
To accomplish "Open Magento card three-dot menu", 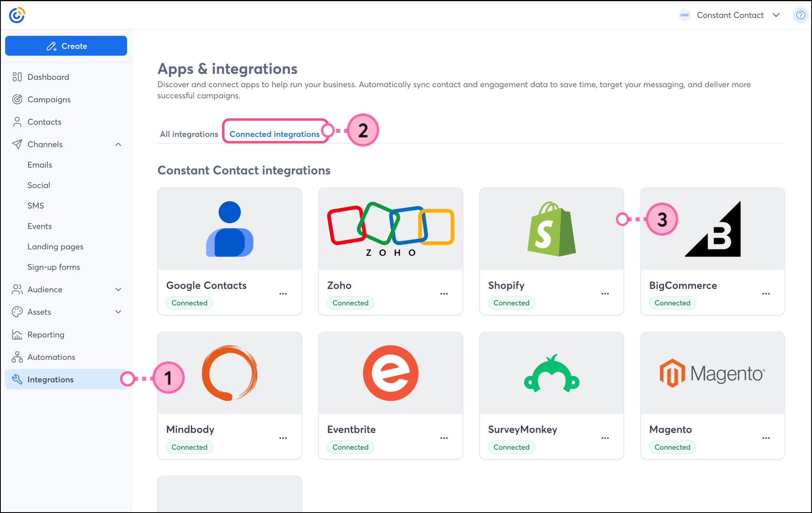I will pyautogui.click(x=766, y=438).
